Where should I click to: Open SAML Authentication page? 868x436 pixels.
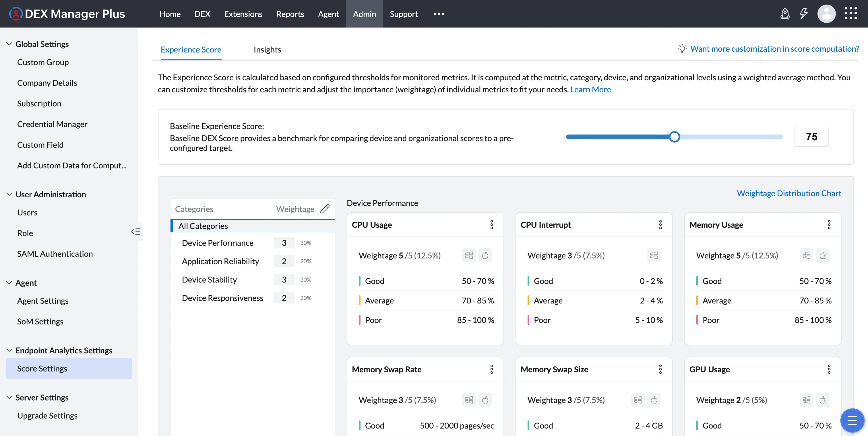55,254
